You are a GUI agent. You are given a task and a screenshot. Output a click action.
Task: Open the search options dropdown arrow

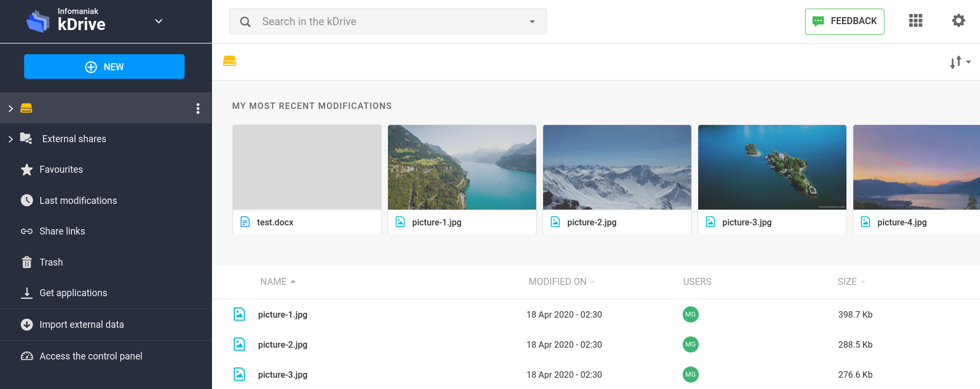click(532, 21)
